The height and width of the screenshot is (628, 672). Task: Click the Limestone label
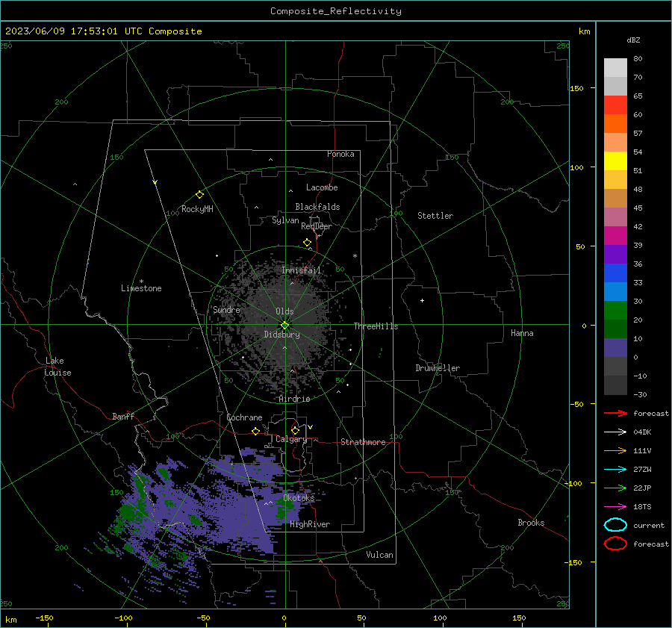[x=141, y=288]
